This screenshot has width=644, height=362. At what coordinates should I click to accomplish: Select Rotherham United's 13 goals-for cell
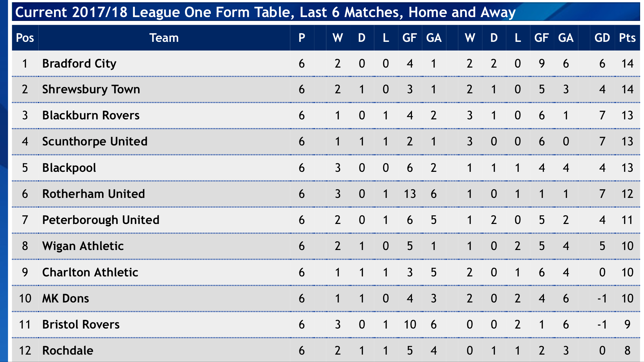tap(410, 194)
